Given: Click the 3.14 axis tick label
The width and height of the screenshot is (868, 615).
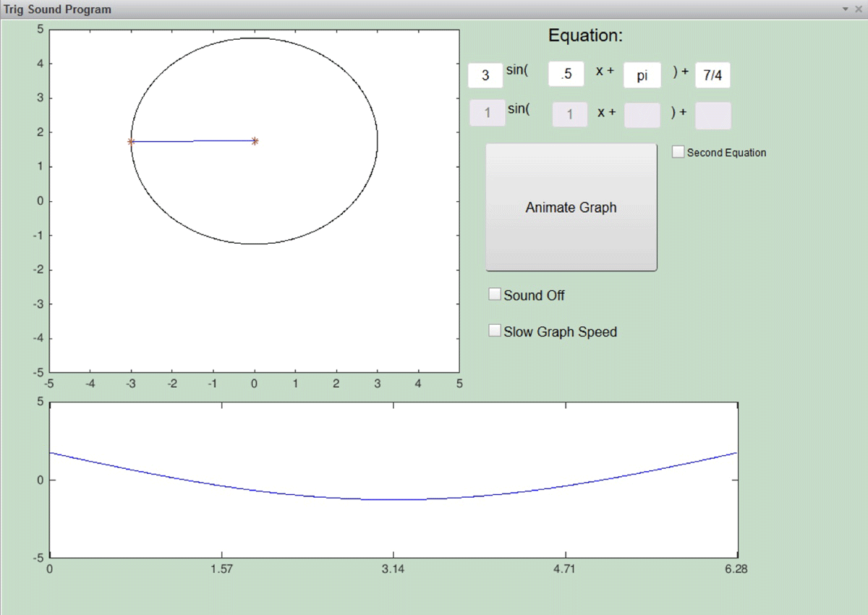Looking at the screenshot, I should pyautogui.click(x=393, y=569).
